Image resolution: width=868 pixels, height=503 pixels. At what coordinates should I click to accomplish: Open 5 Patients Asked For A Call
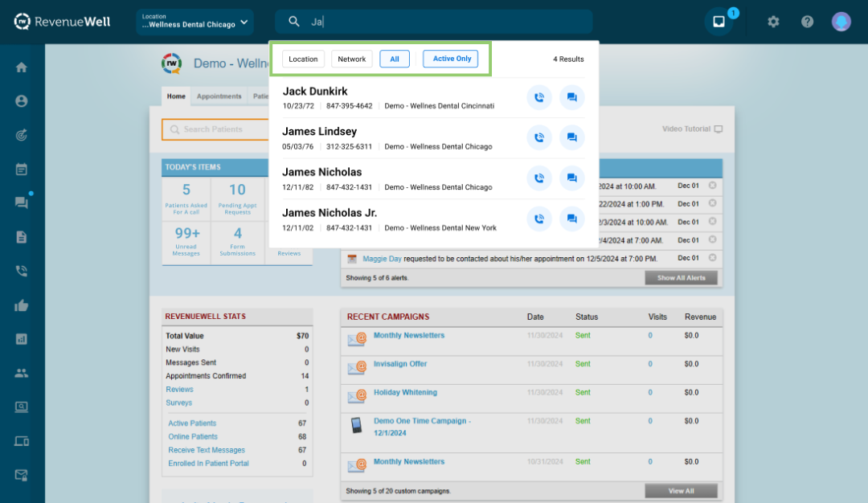(x=186, y=198)
